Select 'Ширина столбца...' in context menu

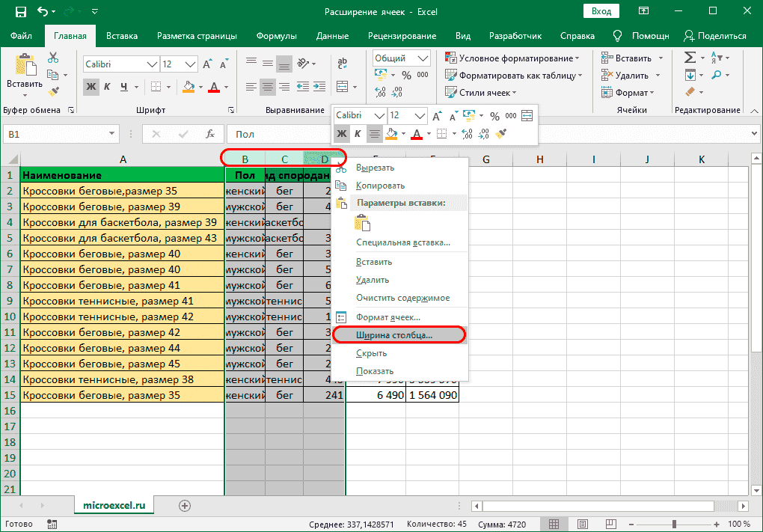394,335
